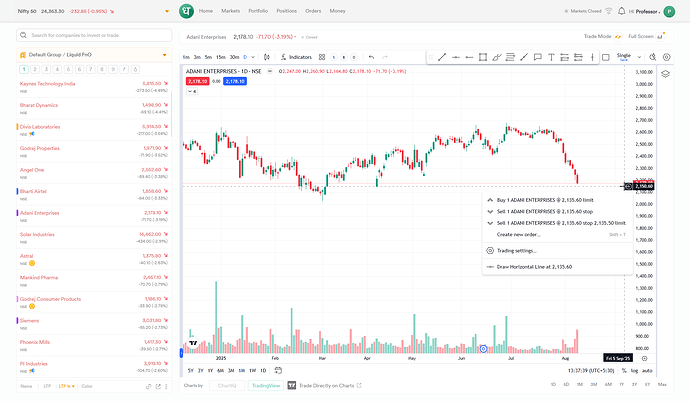The image size is (690, 401).
Task: Click the green P profile avatar
Action: (669, 11)
